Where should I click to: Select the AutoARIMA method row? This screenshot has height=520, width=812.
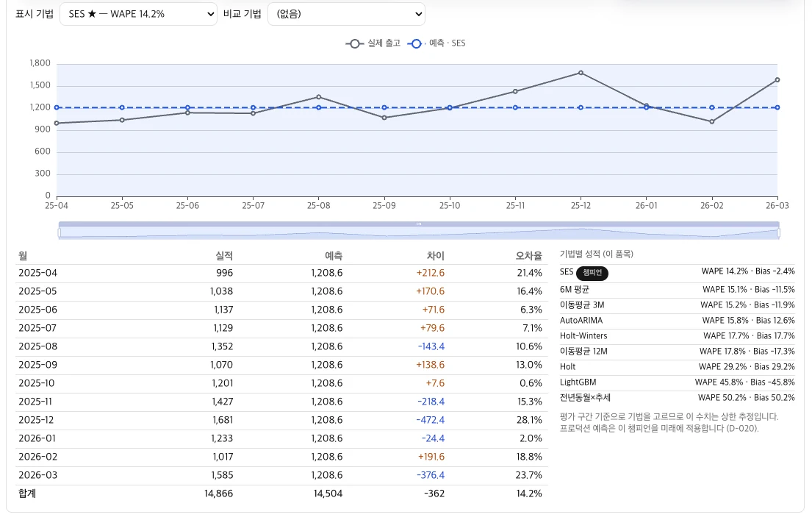tap(677, 321)
